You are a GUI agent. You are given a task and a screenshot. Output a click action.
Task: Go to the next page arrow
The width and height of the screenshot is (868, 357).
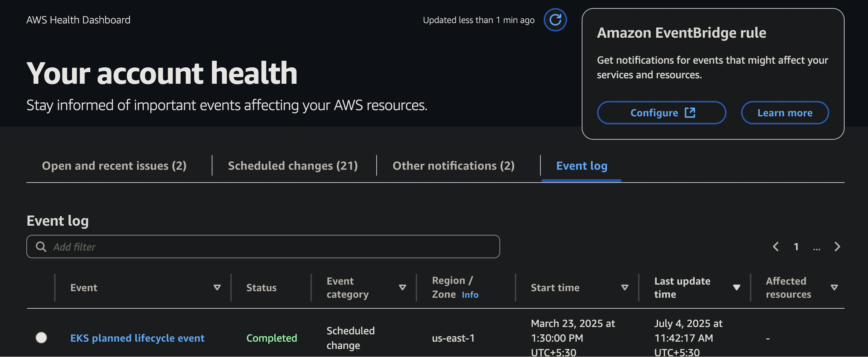click(837, 247)
